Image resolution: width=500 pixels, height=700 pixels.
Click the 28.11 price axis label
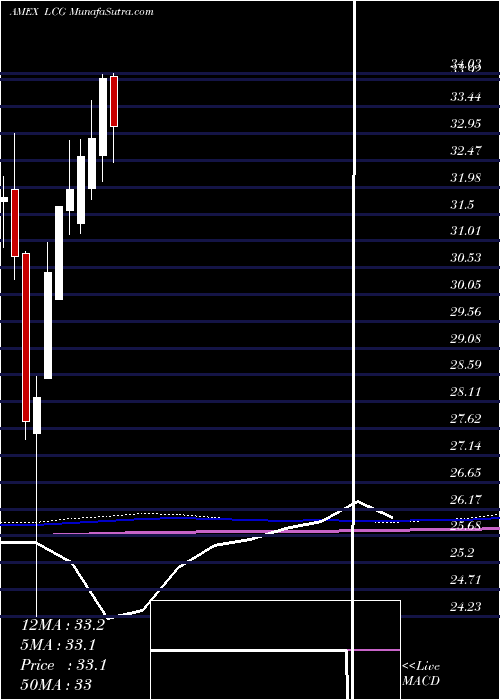pyautogui.click(x=466, y=392)
